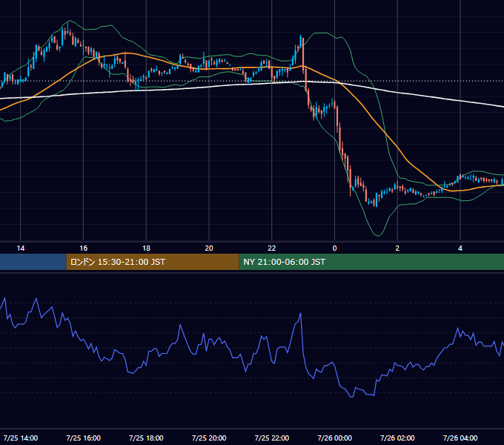This screenshot has height=445, width=504.
Task: Click the 7/25 18:00 date label
Action: click(x=146, y=438)
